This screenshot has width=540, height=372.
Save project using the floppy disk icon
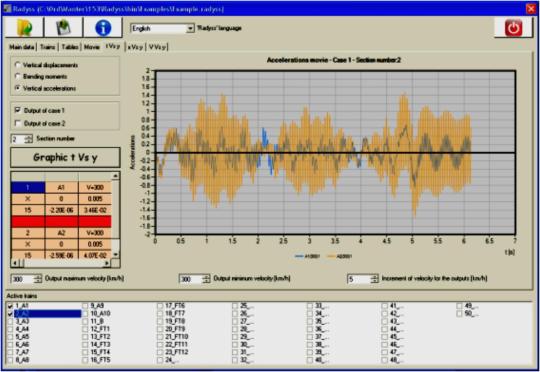click(x=63, y=28)
